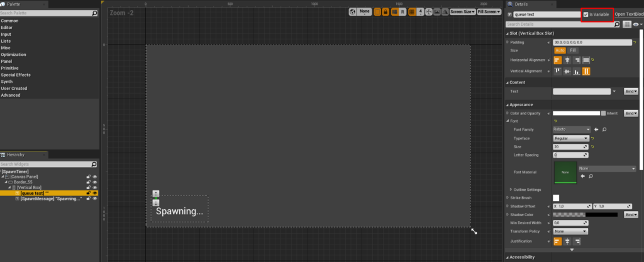Image resolution: width=644 pixels, height=262 pixels.
Task: Open the Bind dropdown for Color and Opacity
Action: point(631,113)
